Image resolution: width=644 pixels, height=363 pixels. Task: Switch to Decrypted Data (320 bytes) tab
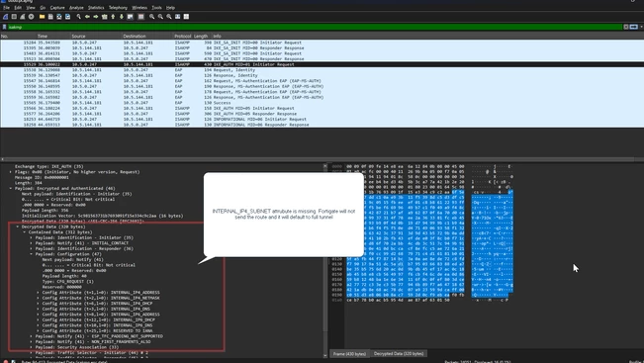[x=399, y=353]
